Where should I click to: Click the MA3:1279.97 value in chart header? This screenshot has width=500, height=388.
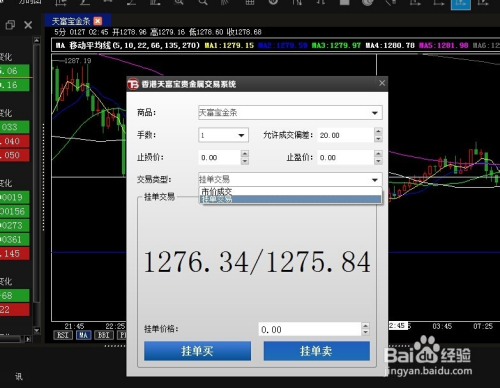(336, 45)
